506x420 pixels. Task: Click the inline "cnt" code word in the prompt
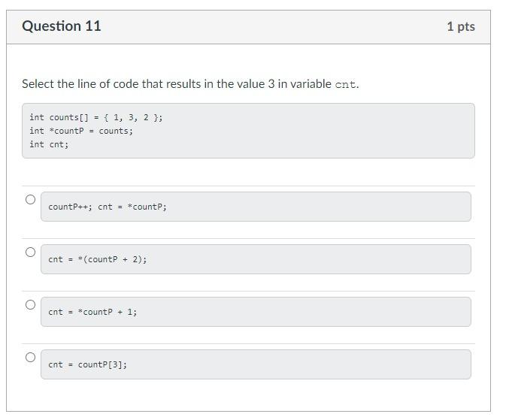pyautogui.click(x=345, y=85)
